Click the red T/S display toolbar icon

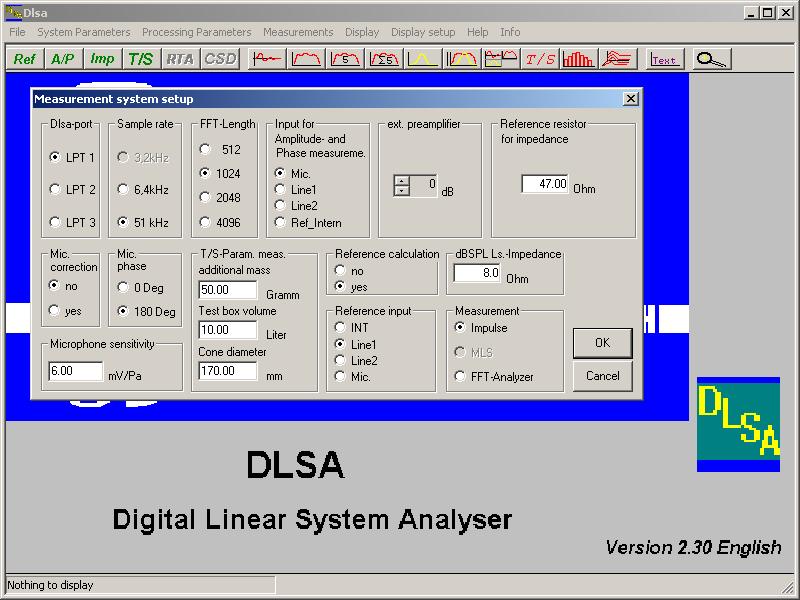(x=540, y=59)
